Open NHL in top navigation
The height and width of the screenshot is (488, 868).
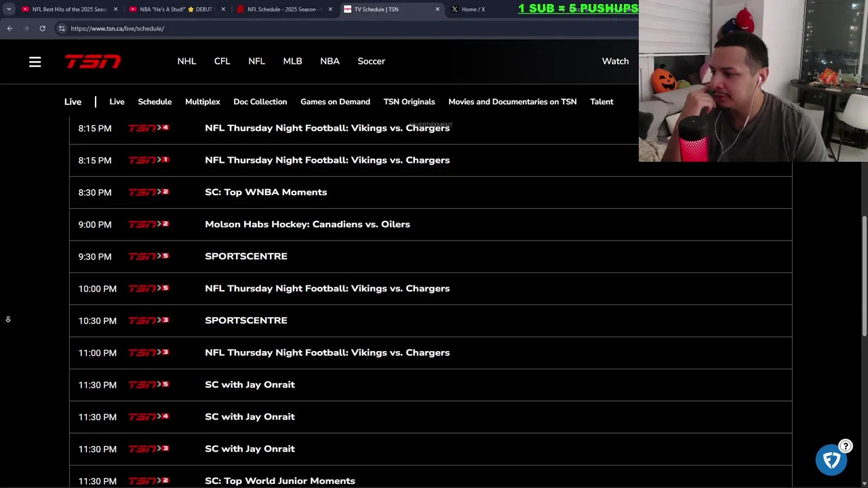pos(186,62)
